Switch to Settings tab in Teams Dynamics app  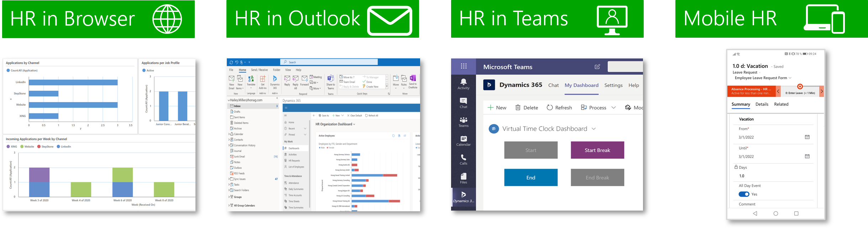click(613, 85)
